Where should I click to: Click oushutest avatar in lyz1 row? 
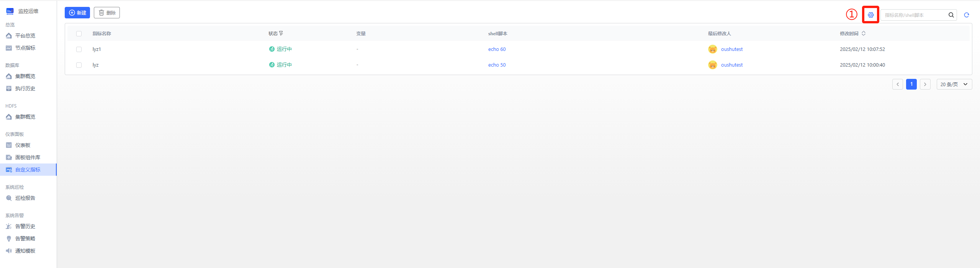(712, 49)
